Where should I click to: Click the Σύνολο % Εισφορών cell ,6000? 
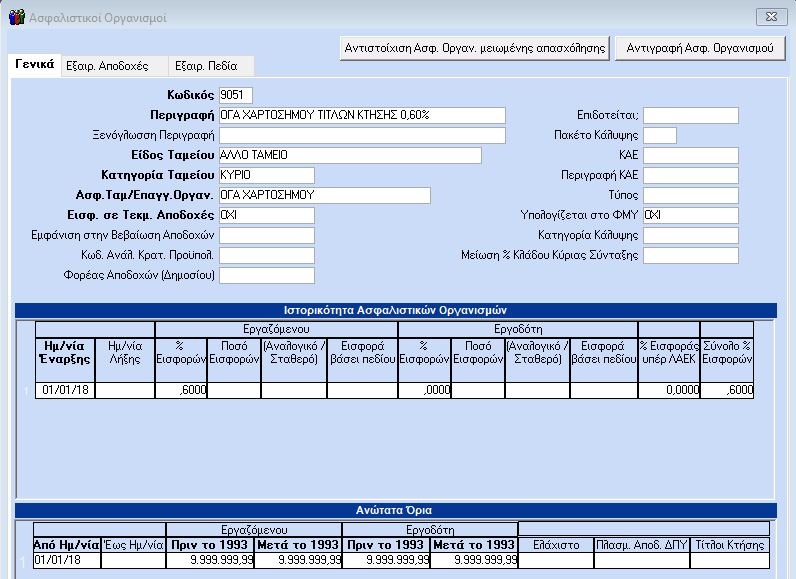(x=727, y=390)
